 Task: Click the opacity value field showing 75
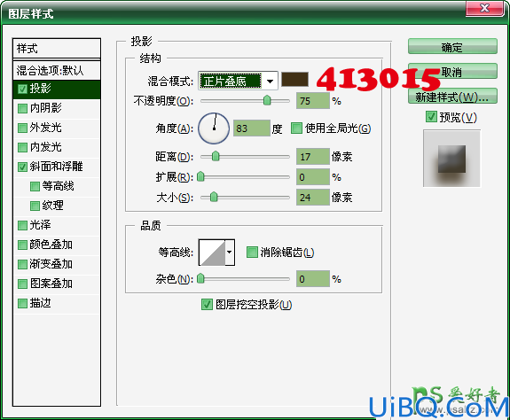[313, 101]
